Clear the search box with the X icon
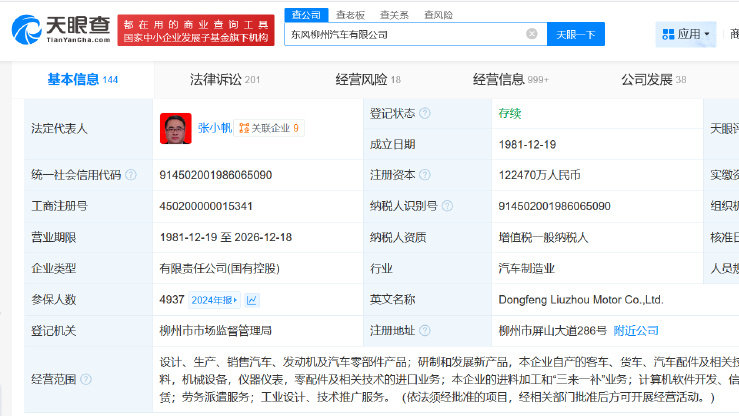This screenshot has height=416, width=739. [532, 34]
